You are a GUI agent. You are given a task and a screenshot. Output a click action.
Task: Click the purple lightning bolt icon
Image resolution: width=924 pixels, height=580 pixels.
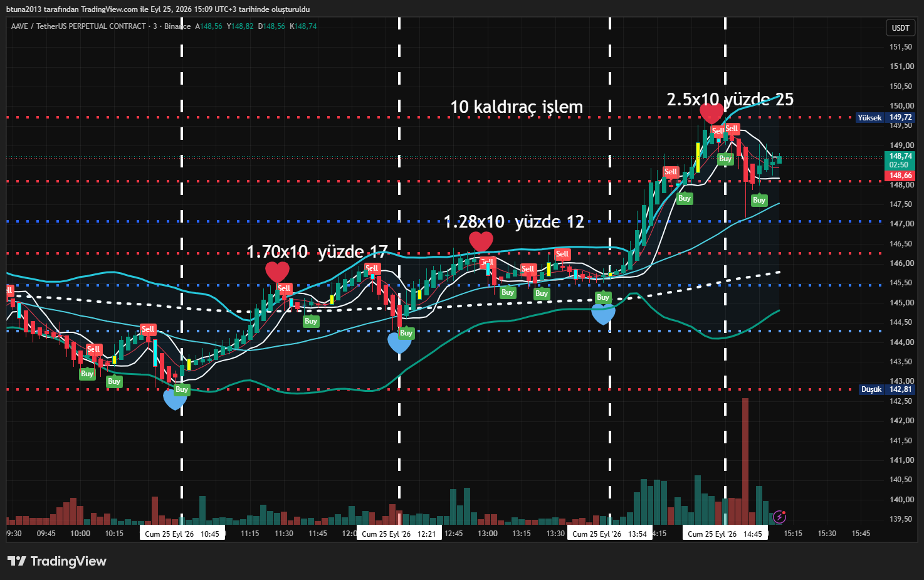click(779, 517)
